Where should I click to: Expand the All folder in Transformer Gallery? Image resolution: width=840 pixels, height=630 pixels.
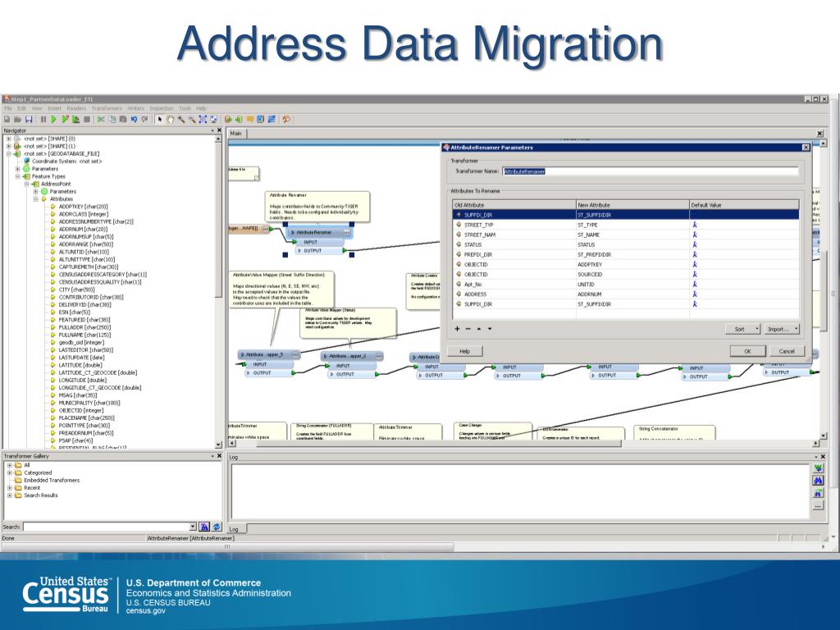pyautogui.click(x=9, y=465)
